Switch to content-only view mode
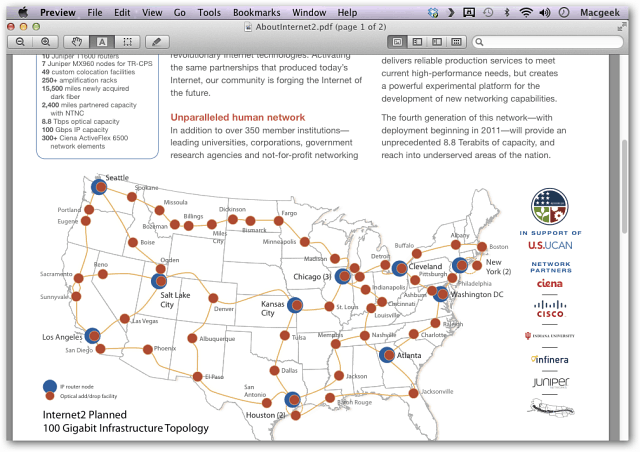640x452 pixels. [397, 42]
